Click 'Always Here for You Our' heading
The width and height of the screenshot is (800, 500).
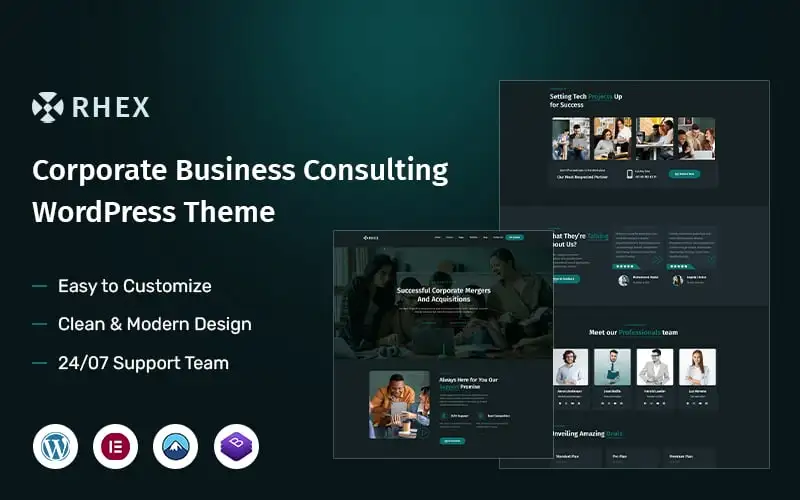[468, 380]
